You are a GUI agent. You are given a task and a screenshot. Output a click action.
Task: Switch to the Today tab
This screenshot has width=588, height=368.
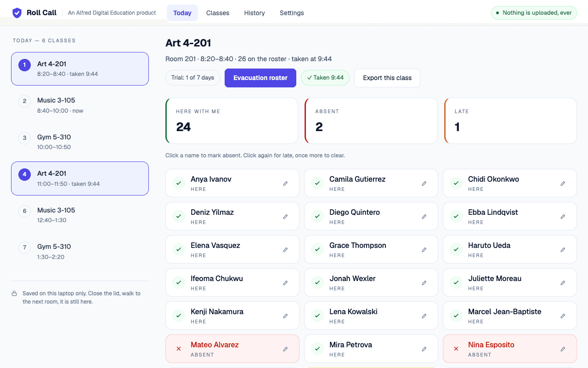click(x=182, y=13)
